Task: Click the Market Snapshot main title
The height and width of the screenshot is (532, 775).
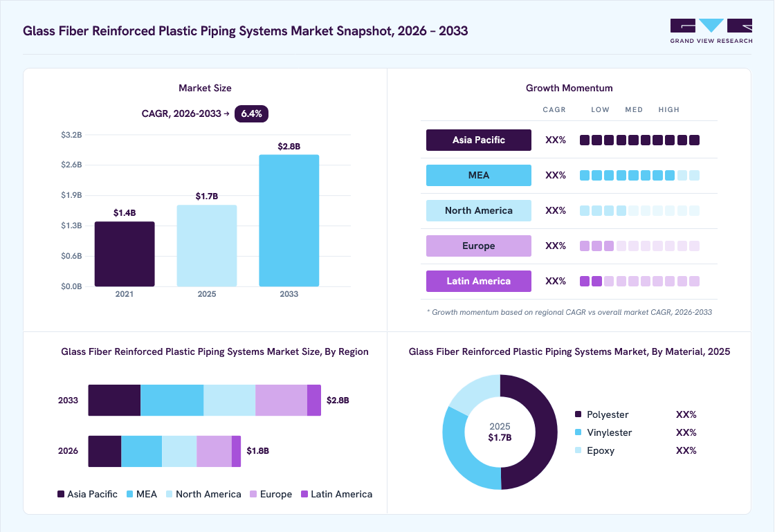Action: click(x=245, y=30)
